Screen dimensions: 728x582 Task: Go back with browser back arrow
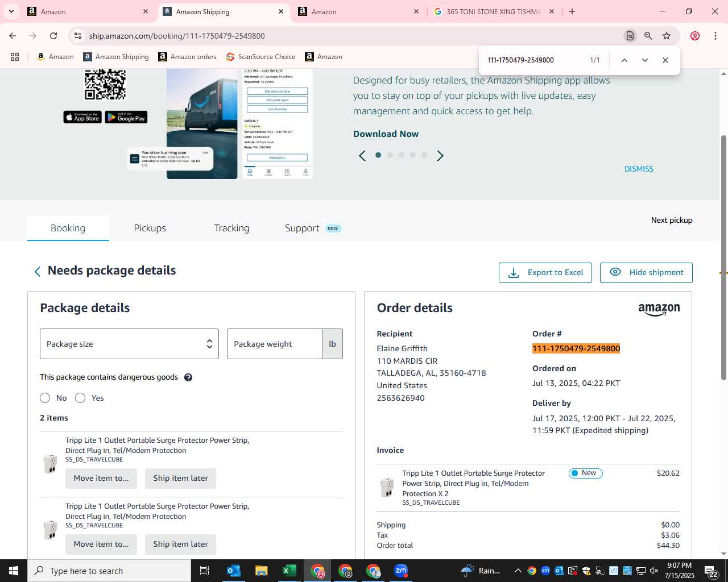13,36
